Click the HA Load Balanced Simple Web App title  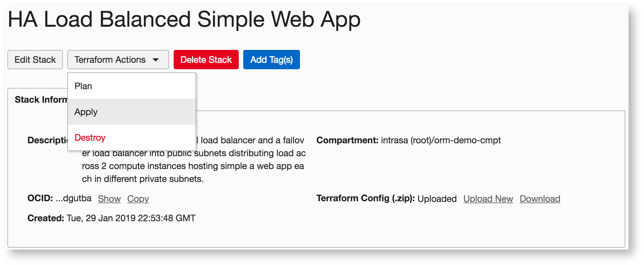(184, 19)
